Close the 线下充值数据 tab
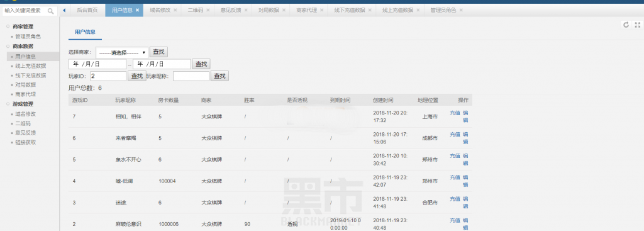The height and width of the screenshot is (231, 644). (370, 10)
